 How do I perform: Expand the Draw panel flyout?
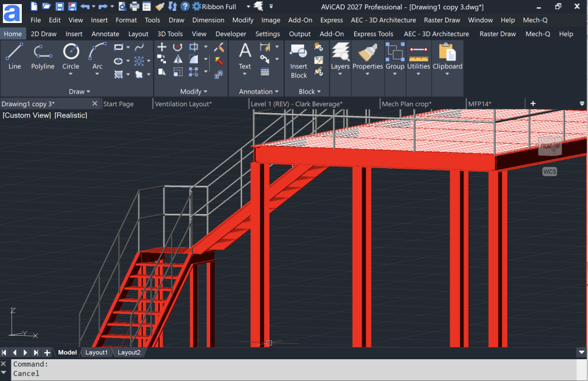tap(79, 91)
